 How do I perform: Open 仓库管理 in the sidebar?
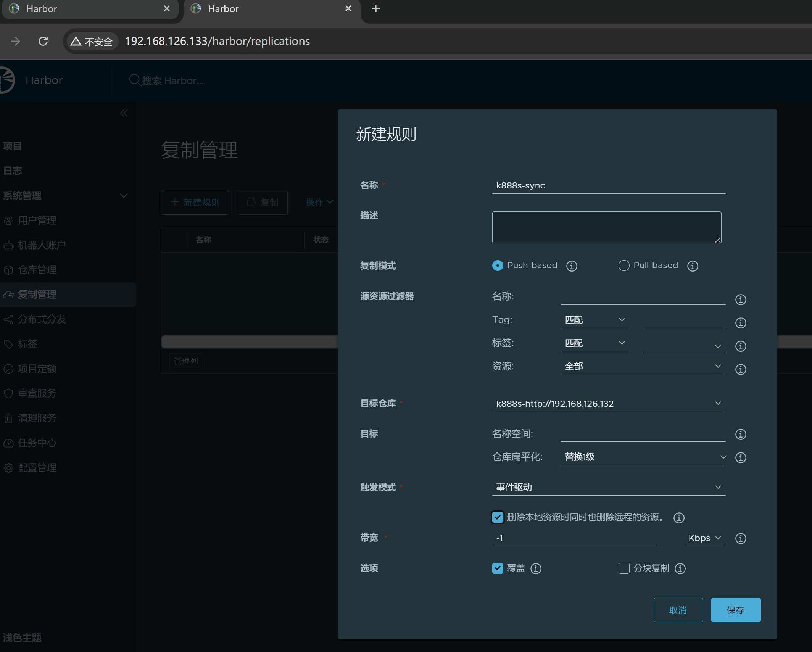(x=37, y=270)
